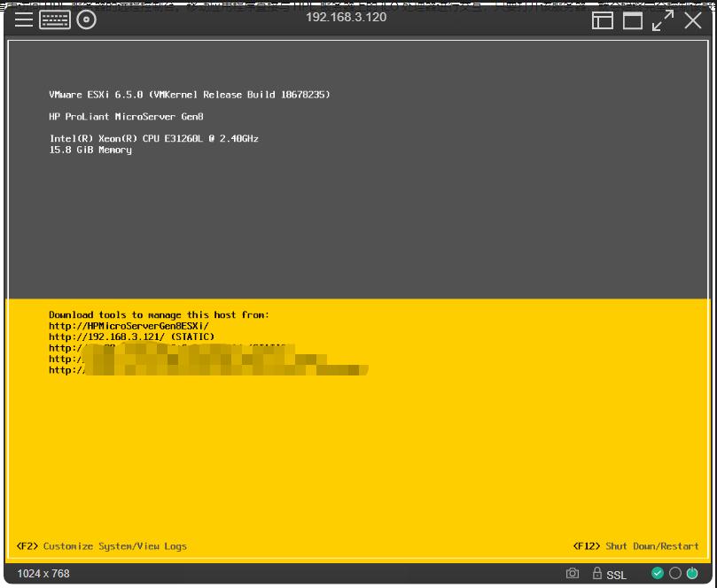Enter full screen with diagonal arrows icon
The width and height of the screenshot is (717, 588).
663,20
